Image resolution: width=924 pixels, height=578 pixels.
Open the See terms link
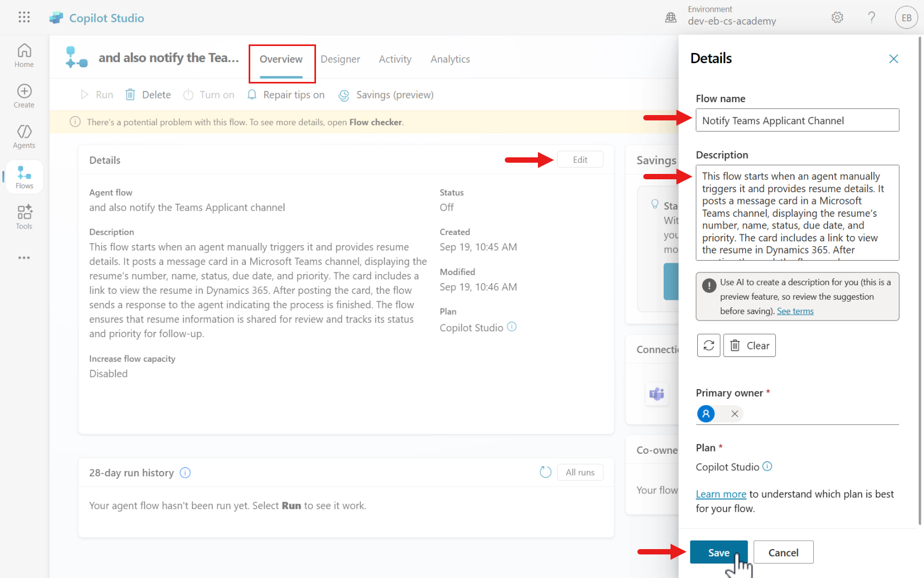[795, 311]
